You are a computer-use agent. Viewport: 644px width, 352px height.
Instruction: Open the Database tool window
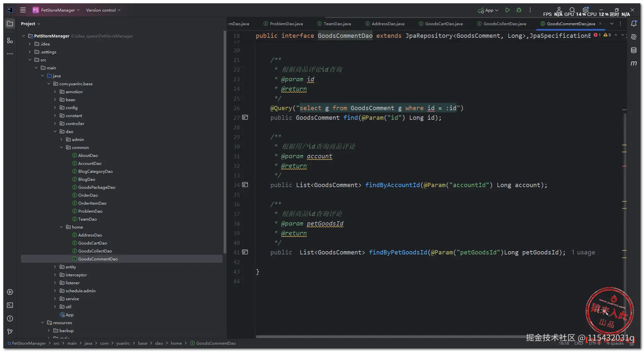(634, 50)
